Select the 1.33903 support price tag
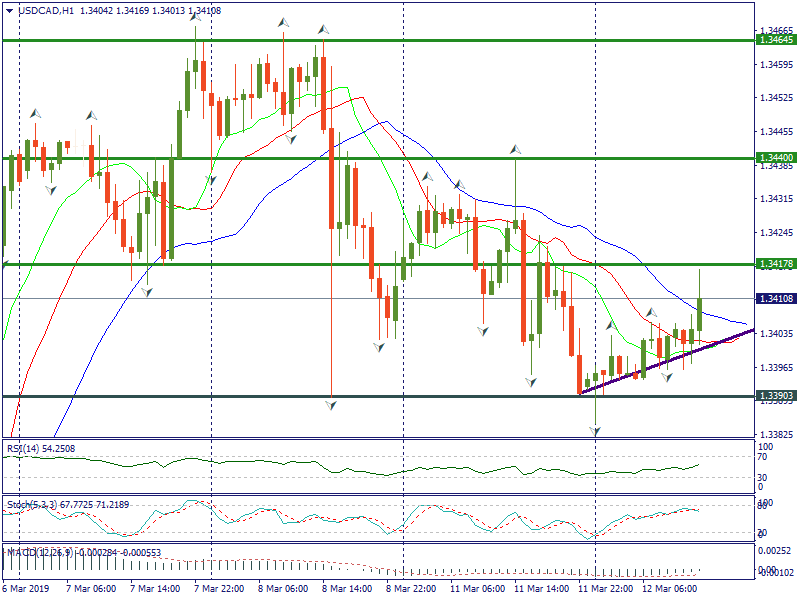The height and width of the screenshot is (600, 800). (777, 396)
